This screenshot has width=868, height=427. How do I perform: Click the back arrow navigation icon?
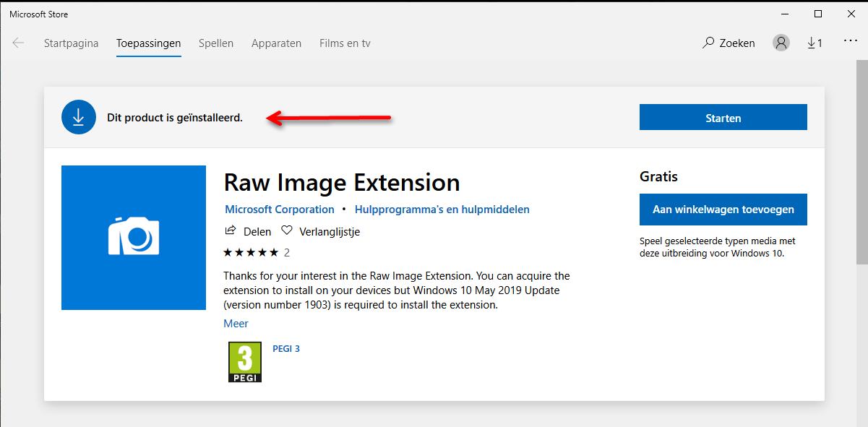coord(18,43)
